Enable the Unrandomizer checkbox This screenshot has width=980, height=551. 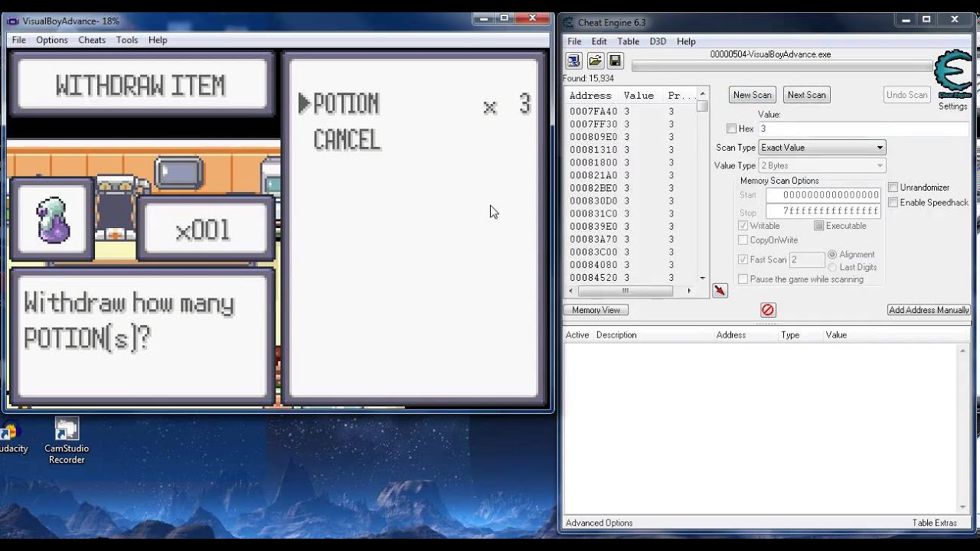tap(893, 187)
